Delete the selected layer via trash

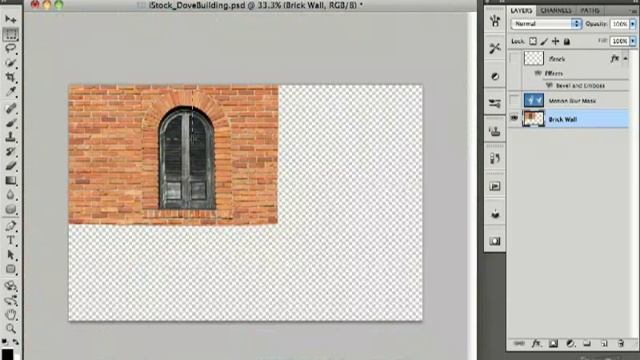click(621, 344)
